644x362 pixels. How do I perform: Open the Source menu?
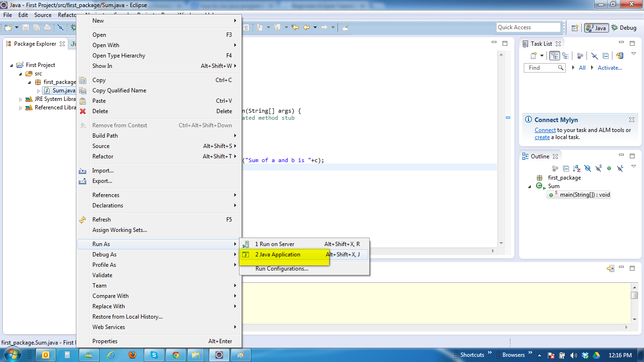click(x=42, y=15)
